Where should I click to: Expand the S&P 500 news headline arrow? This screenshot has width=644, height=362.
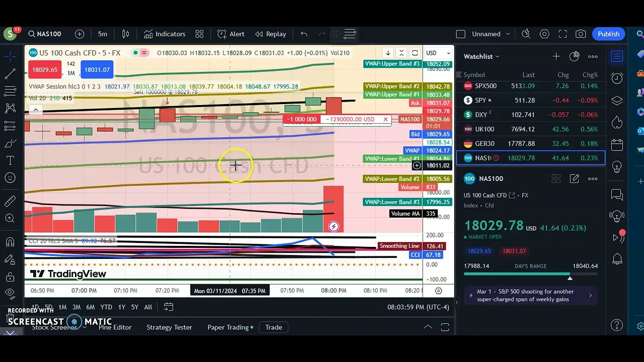click(590, 296)
